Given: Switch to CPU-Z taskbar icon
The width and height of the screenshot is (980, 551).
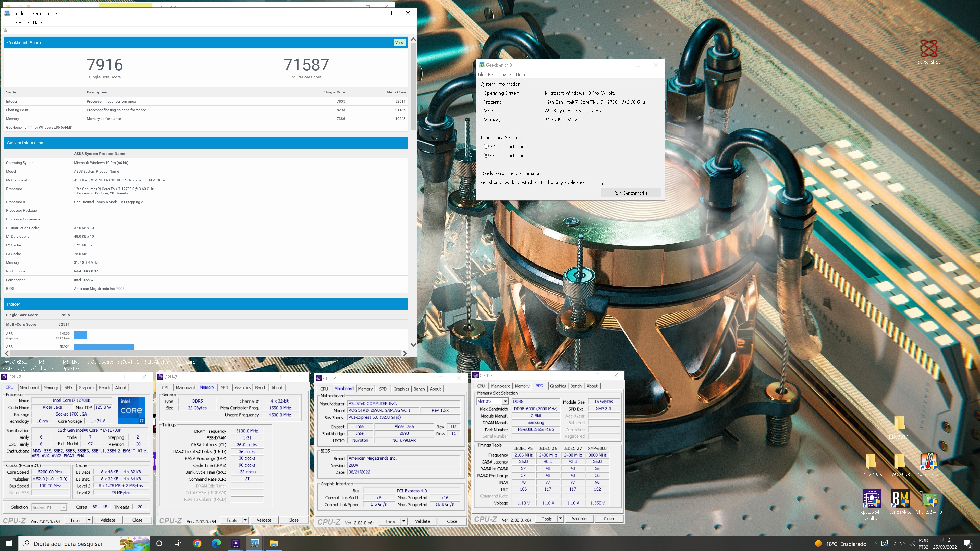Looking at the screenshot, I should click(x=236, y=543).
